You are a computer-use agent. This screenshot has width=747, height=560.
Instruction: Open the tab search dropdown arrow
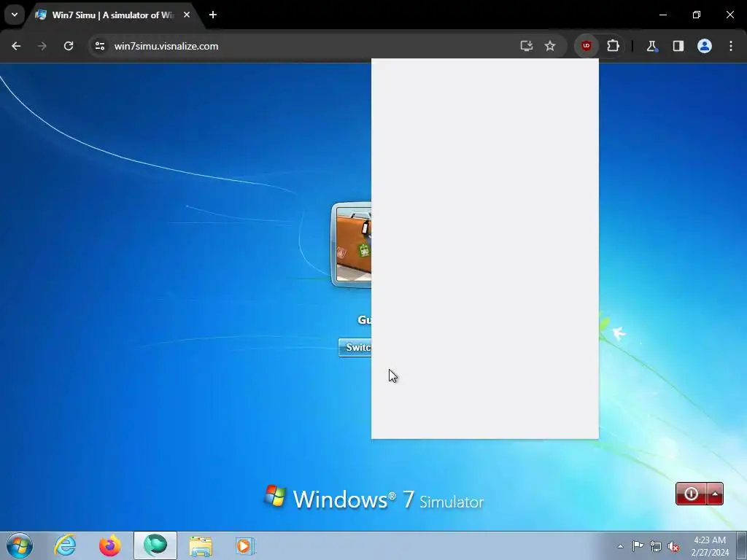[x=15, y=15]
